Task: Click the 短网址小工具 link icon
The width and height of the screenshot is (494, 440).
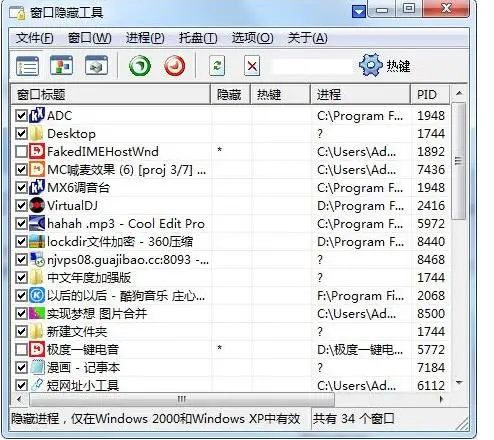Action: pyautogui.click(x=37, y=385)
